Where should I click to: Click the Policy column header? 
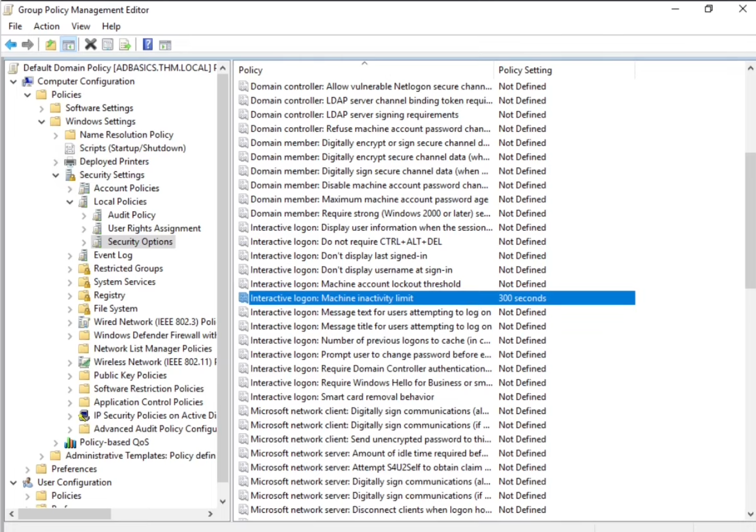pyautogui.click(x=250, y=70)
